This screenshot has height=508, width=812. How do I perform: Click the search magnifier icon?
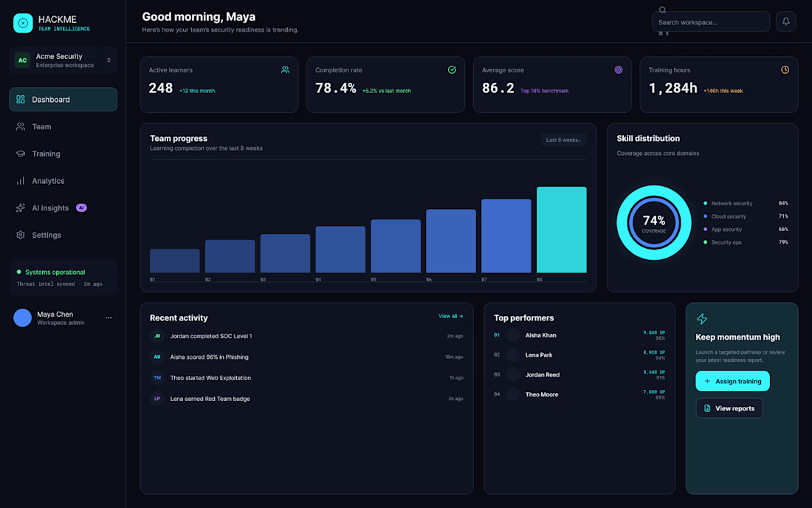point(662,10)
